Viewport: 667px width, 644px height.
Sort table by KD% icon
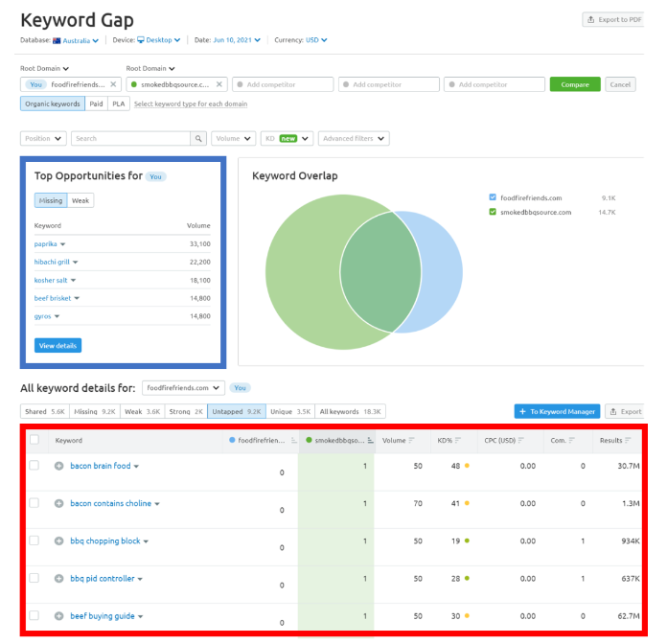(x=458, y=440)
